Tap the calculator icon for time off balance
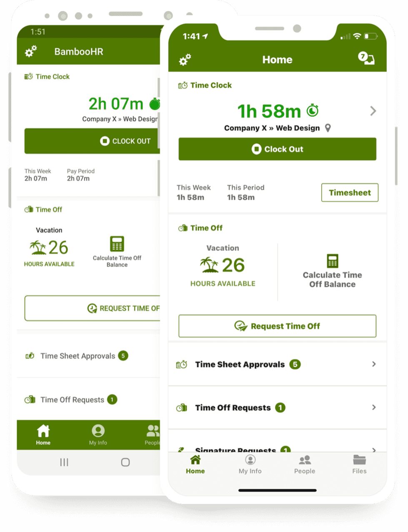408x532 pixels. [x=333, y=261]
